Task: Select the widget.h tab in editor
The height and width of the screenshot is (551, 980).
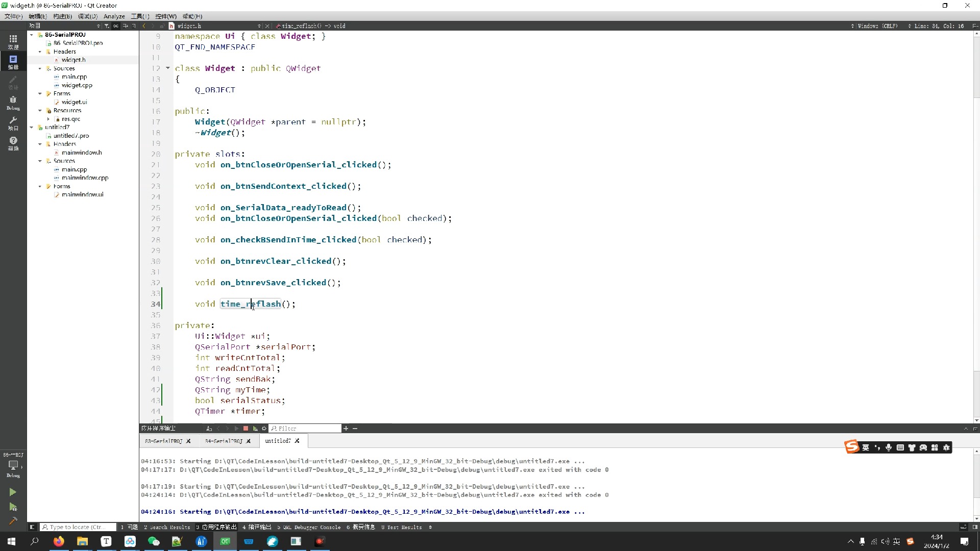Action: tap(190, 26)
